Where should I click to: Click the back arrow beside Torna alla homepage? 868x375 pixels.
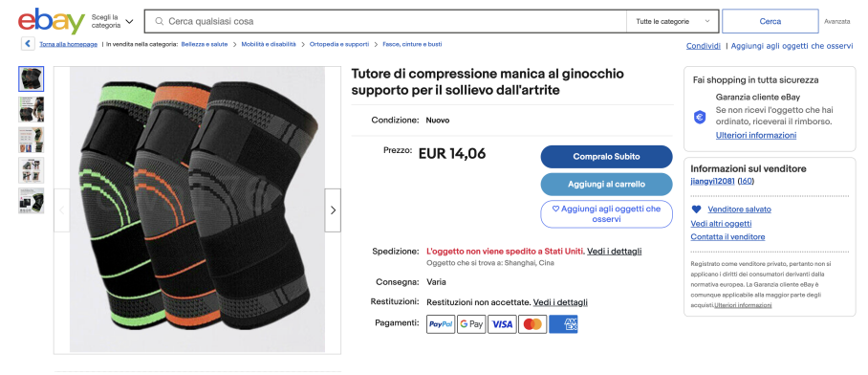[x=29, y=44]
